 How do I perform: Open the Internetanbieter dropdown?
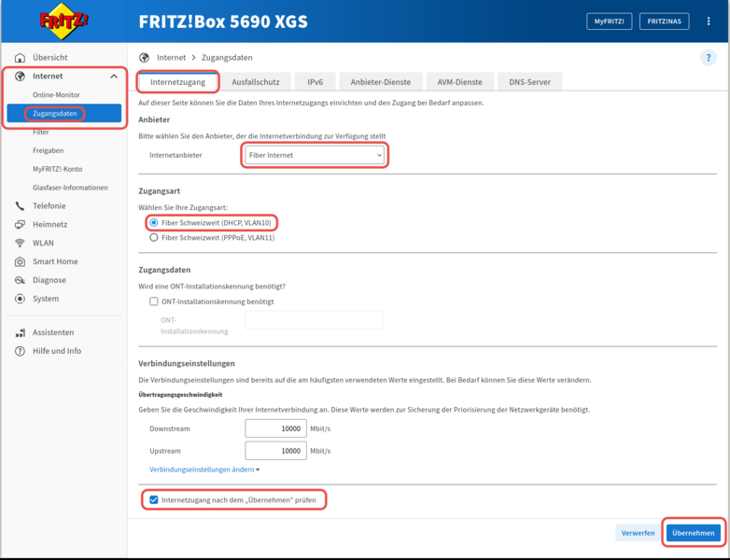[x=315, y=156]
